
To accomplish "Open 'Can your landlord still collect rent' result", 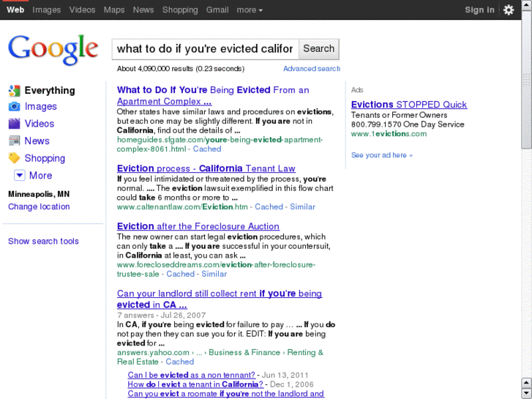I will coord(220,299).
